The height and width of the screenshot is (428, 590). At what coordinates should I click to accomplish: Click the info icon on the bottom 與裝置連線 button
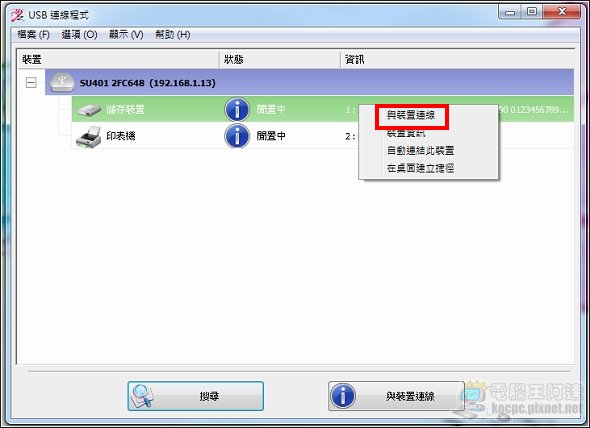tap(343, 396)
